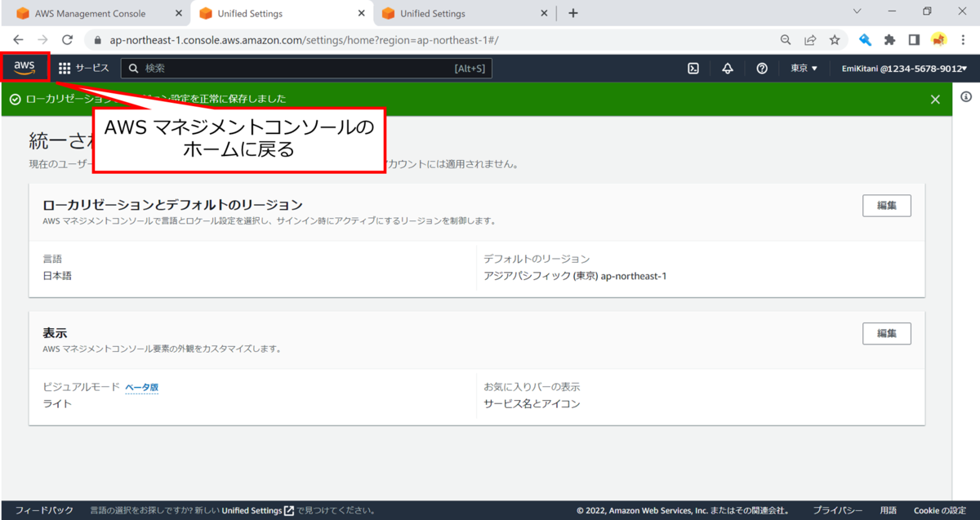980x520 pixels.
Task: Click the browser address bar URL
Action: pyautogui.click(x=304, y=39)
